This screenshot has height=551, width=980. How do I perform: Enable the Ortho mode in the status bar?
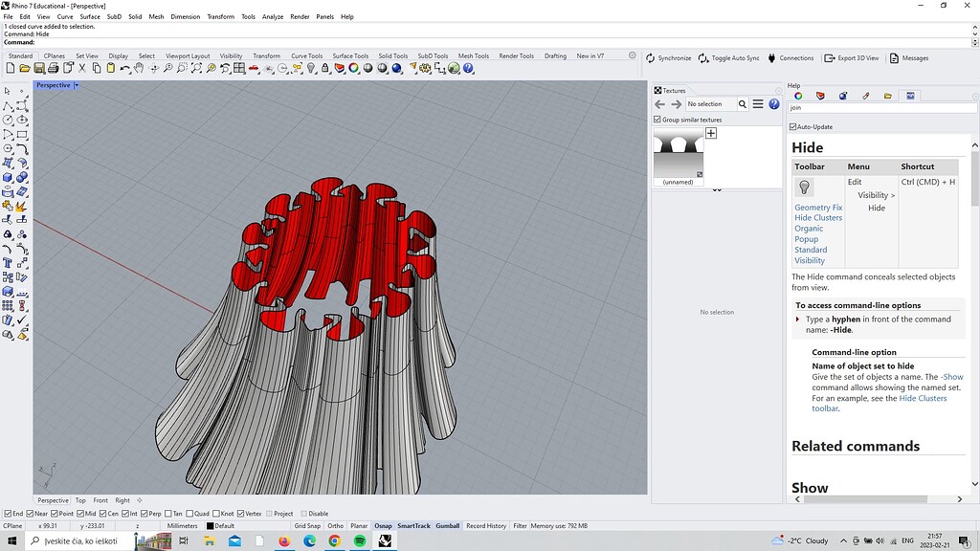[336, 525]
